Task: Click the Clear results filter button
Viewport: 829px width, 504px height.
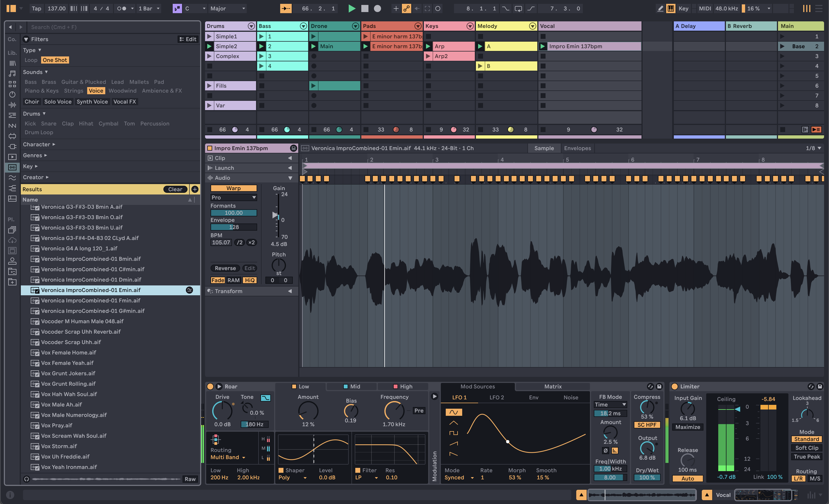Action: pyautogui.click(x=175, y=189)
